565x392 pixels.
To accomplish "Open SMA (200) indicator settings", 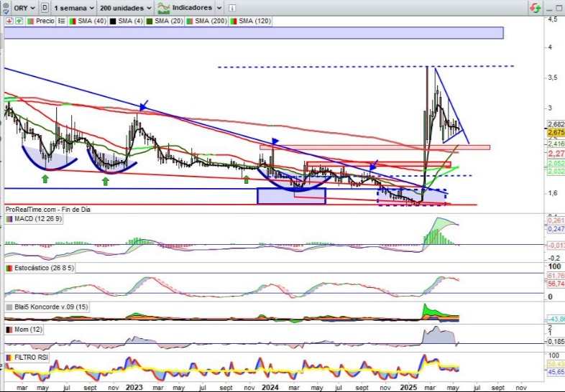I will (206, 22).
